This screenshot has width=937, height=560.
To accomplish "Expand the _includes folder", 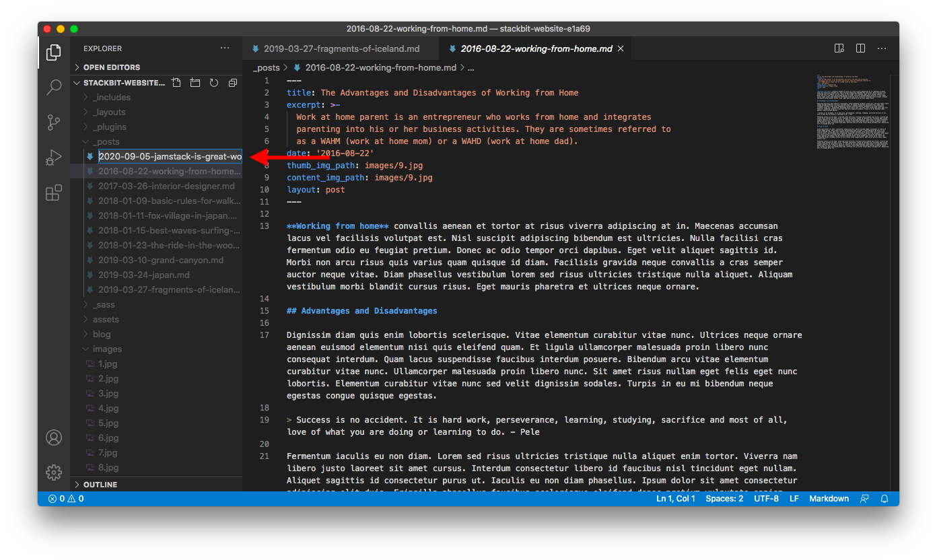I will click(x=156, y=97).
